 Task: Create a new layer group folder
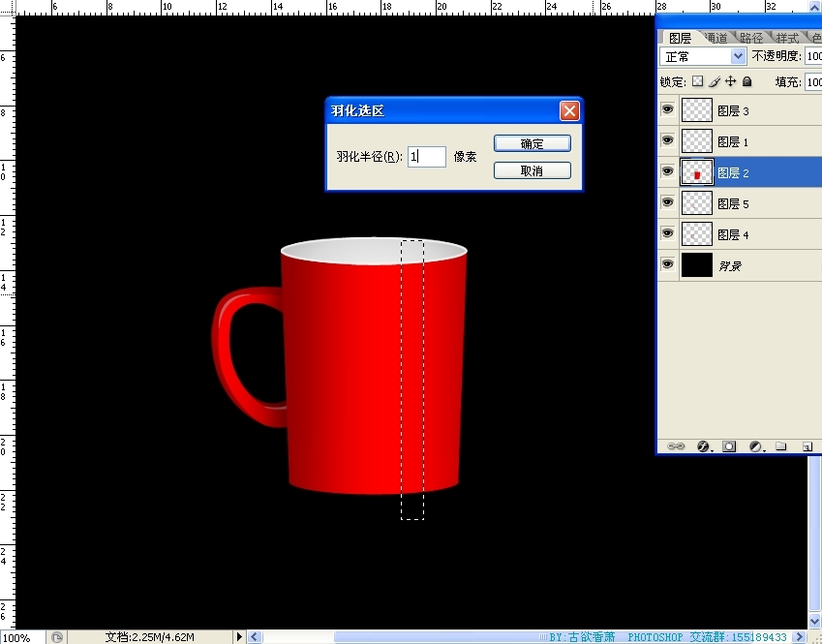coord(780,446)
